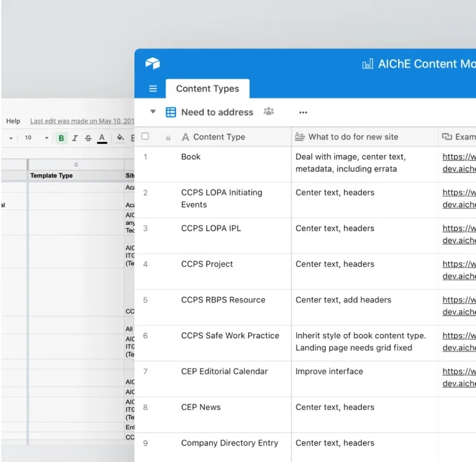Screen dimensions: 476x462
Task: Open the text color picker in spreadsheet toolbar
Action: pyautogui.click(x=102, y=138)
